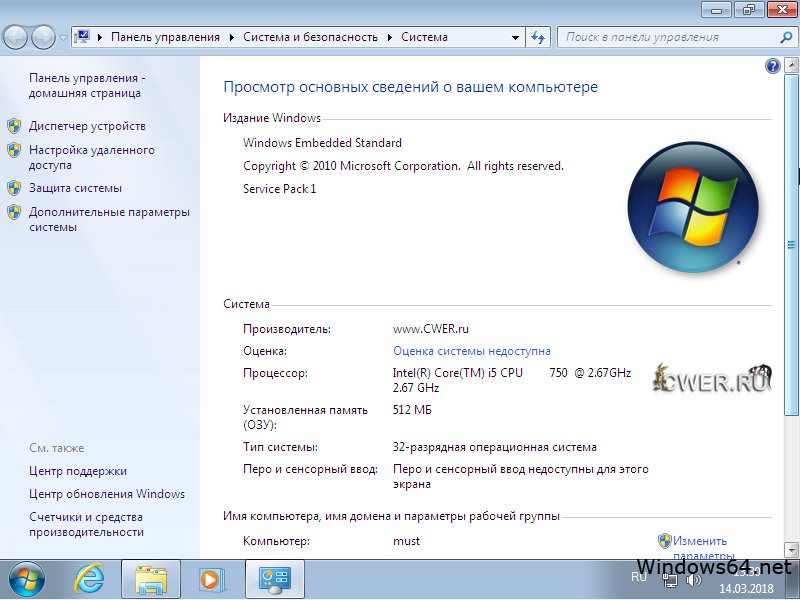Screen dimensions: 800x600
Task: Open the help question mark icon
Action: tap(773, 66)
